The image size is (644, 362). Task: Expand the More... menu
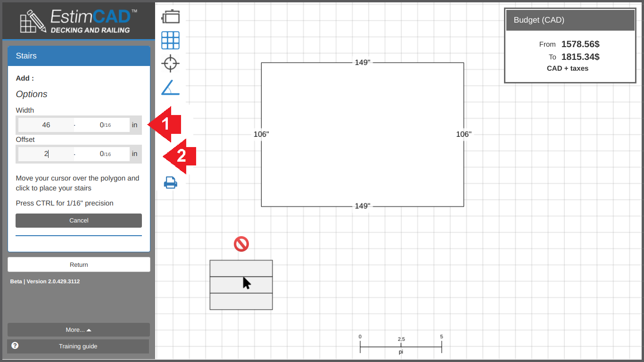[x=79, y=330]
